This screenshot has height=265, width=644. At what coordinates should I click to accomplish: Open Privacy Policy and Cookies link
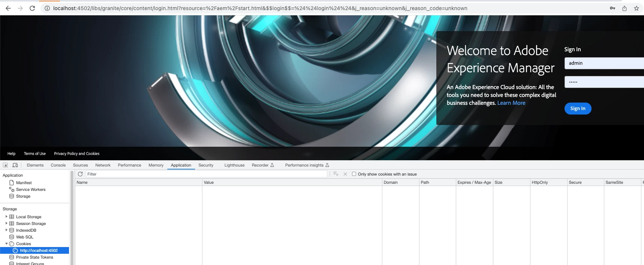[77, 153]
